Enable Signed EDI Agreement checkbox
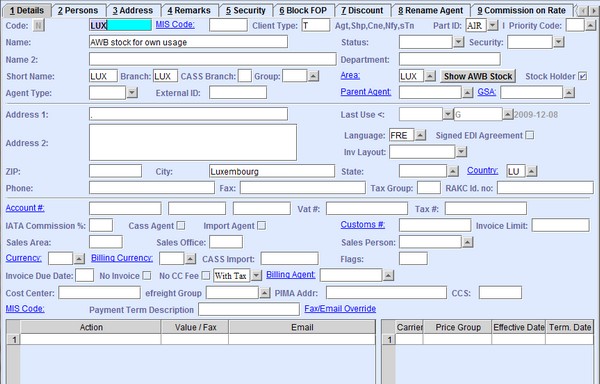This screenshot has width=600, height=384. pyautogui.click(x=530, y=135)
